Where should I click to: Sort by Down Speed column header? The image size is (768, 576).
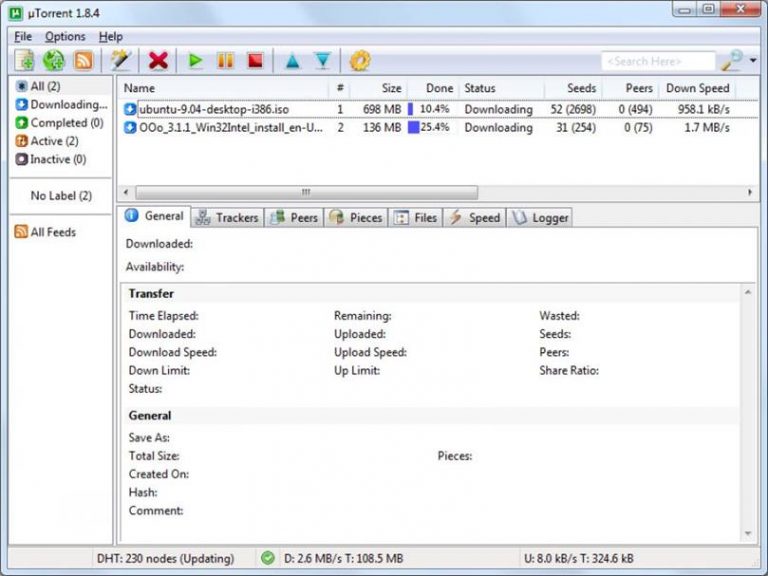click(697, 88)
